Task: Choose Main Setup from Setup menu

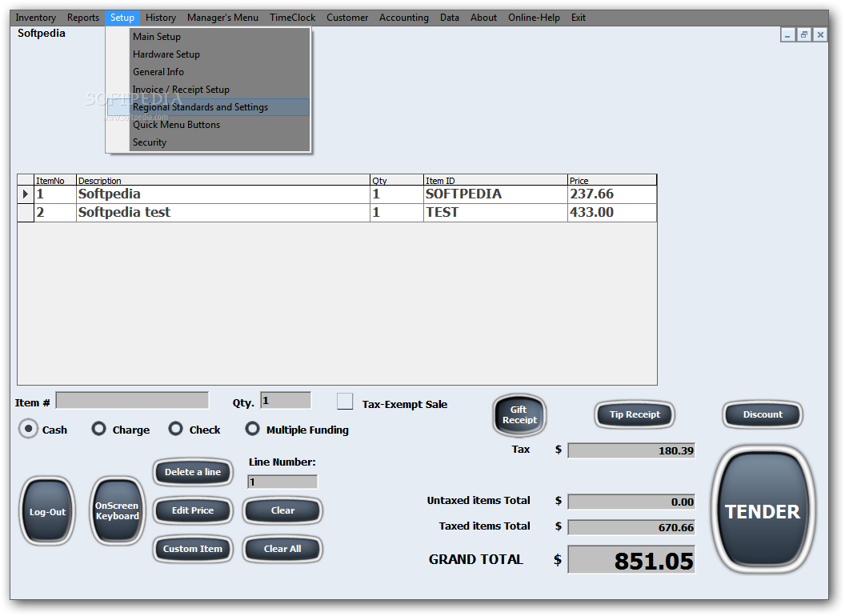Action: [208, 37]
